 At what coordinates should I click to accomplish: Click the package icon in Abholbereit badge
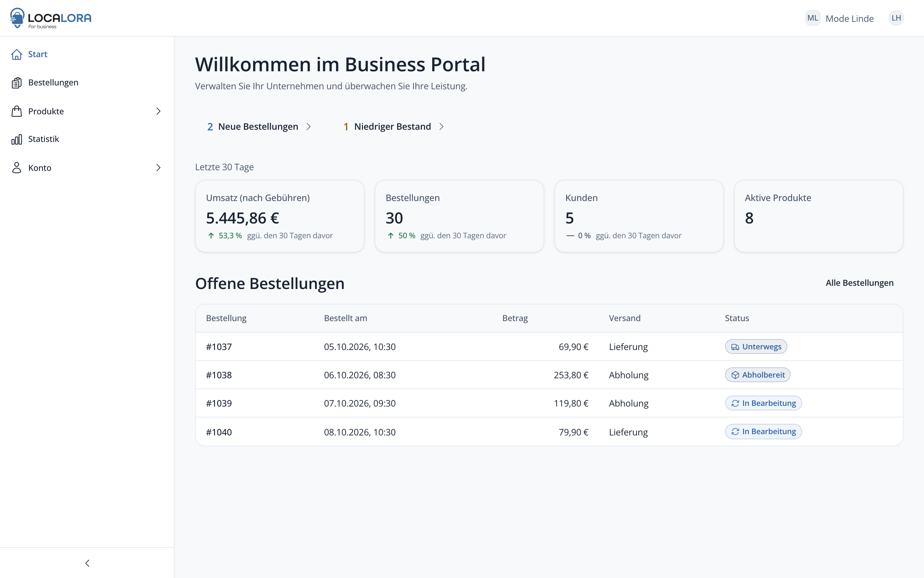click(x=735, y=375)
